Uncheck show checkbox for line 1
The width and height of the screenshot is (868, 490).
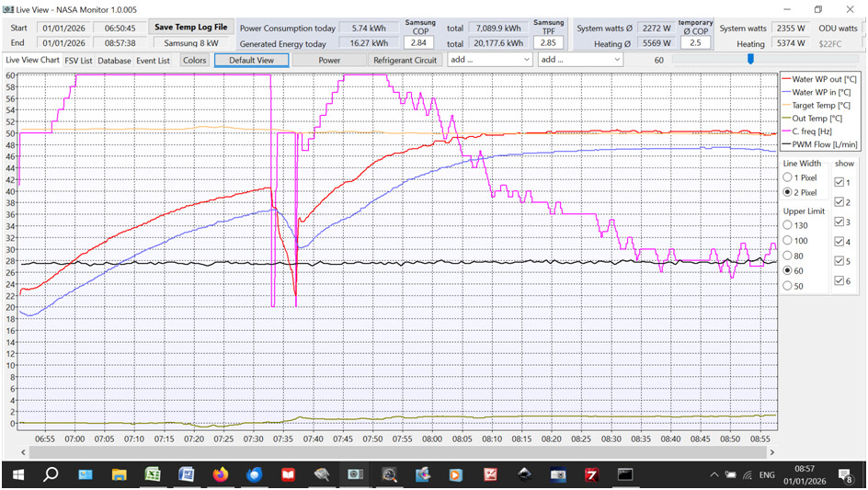[839, 181]
